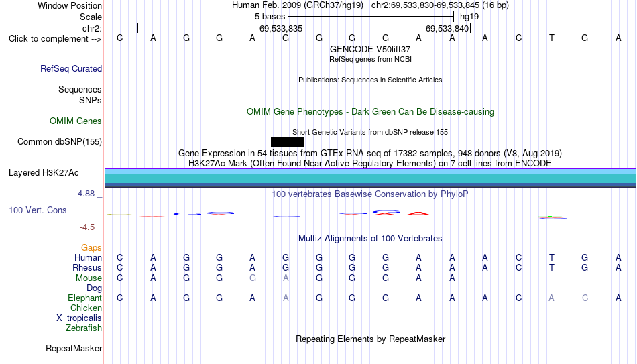Click the 'Click to complement -->' label
Viewport: 637px width, 364px height.
55,39
